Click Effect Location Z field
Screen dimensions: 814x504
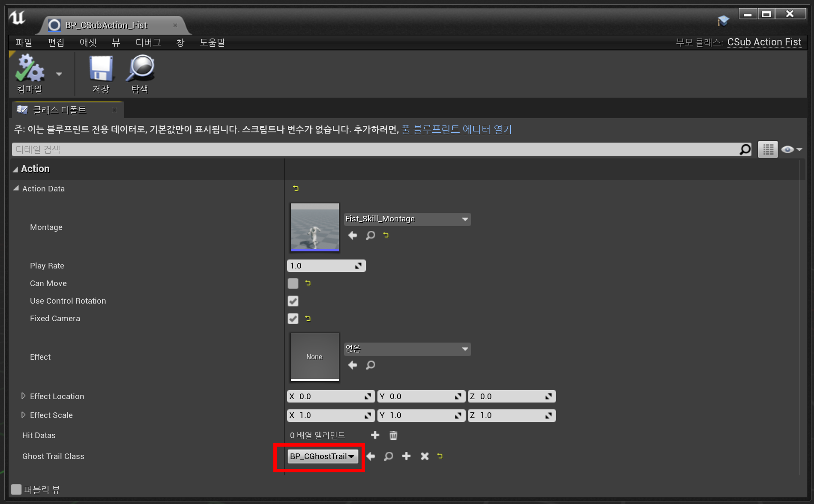pos(512,397)
